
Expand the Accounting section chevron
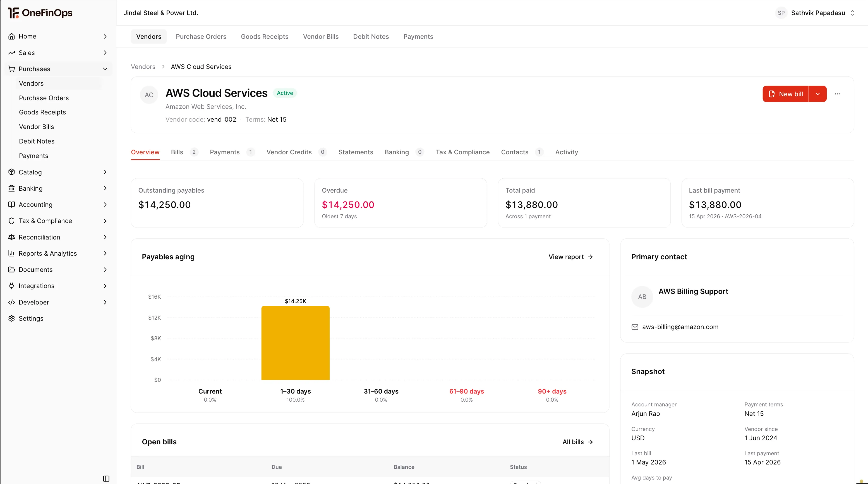pos(105,205)
